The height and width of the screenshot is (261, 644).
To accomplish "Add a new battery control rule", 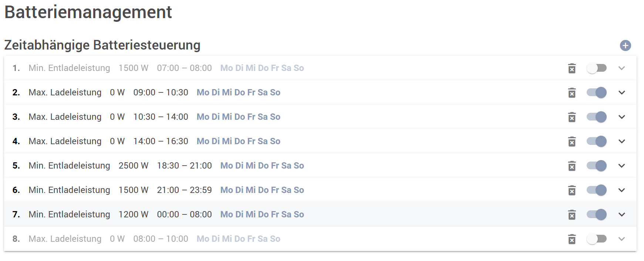I will [x=625, y=45].
